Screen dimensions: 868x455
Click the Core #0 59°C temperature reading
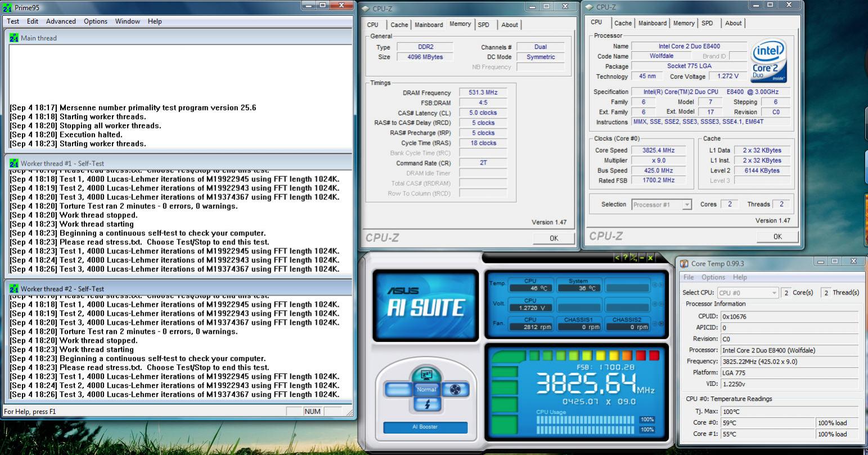point(768,423)
